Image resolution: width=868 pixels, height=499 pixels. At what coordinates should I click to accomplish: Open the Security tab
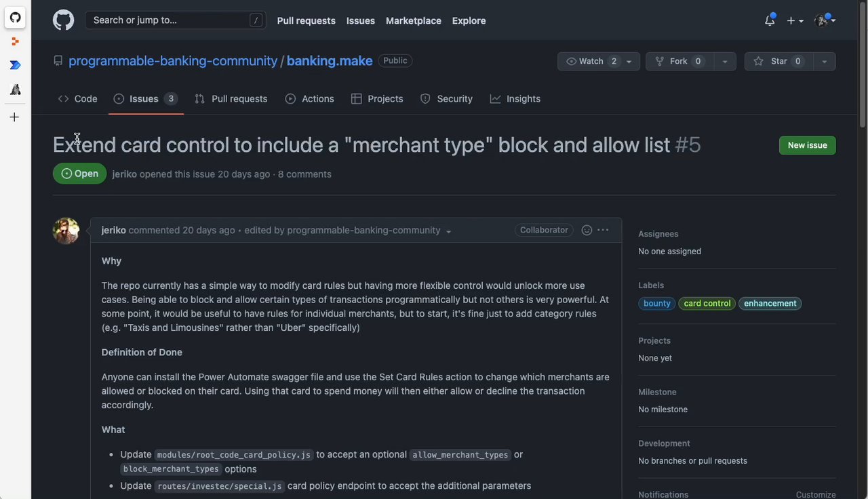pos(446,99)
